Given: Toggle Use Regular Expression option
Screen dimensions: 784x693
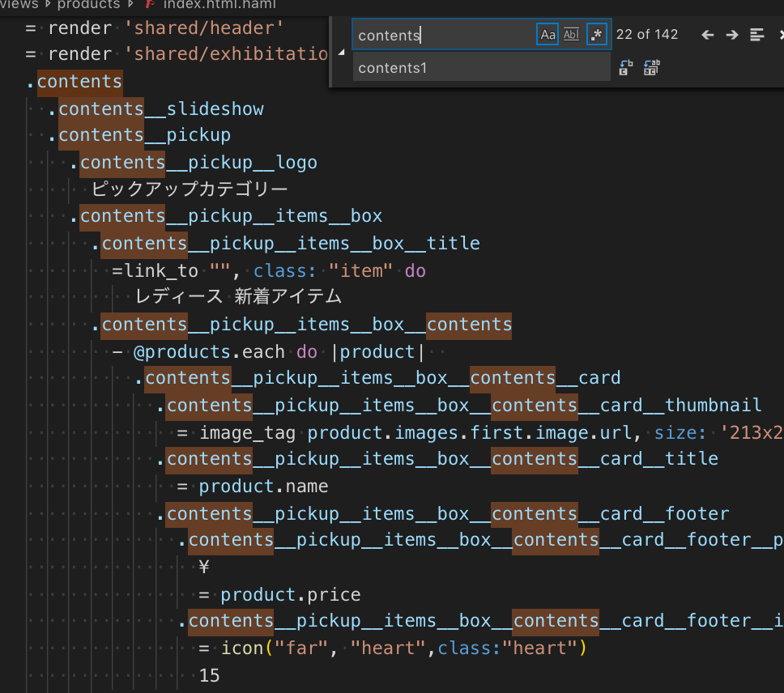Looking at the screenshot, I should [x=596, y=35].
